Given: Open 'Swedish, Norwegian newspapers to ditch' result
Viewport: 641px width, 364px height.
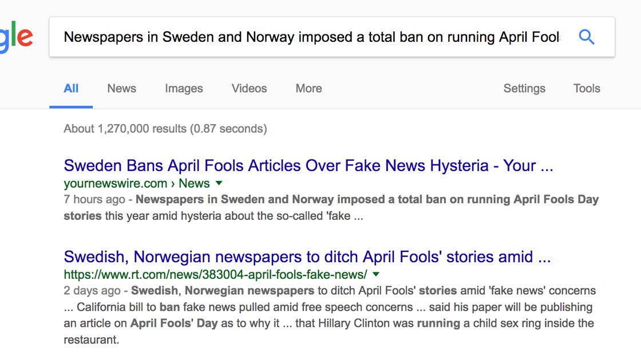Looking at the screenshot, I should [x=307, y=257].
